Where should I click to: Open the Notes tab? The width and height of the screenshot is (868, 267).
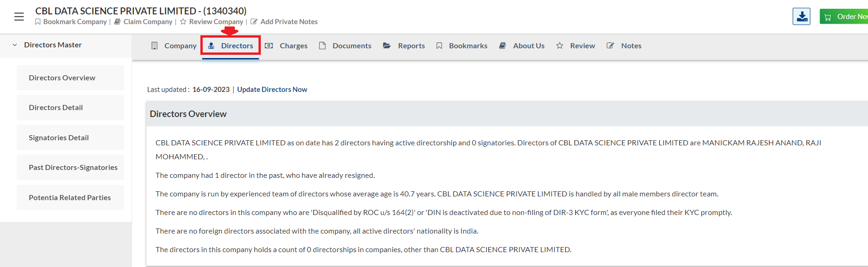coord(624,46)
